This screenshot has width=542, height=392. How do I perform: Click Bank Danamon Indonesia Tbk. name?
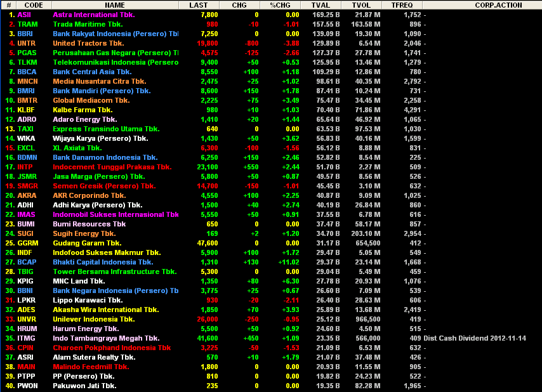[105, 157]
